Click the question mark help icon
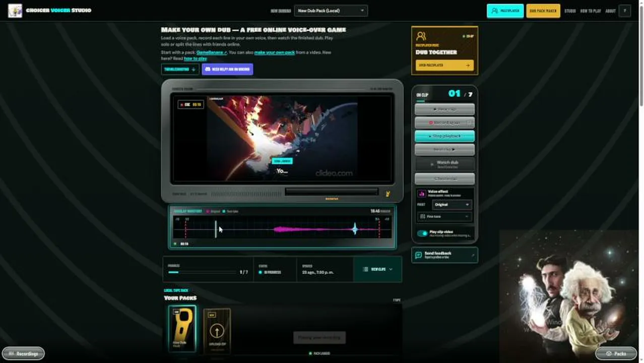 625,11
